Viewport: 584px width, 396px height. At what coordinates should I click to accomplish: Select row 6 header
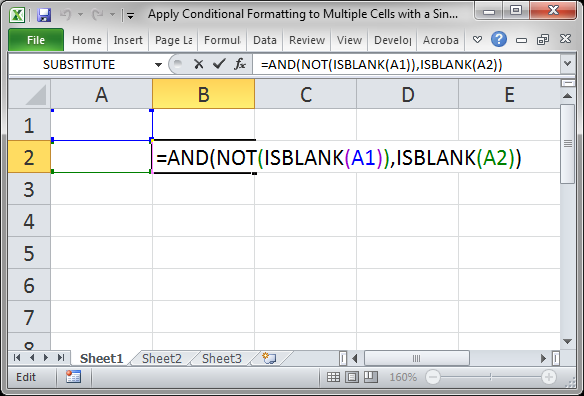[29, 285]
